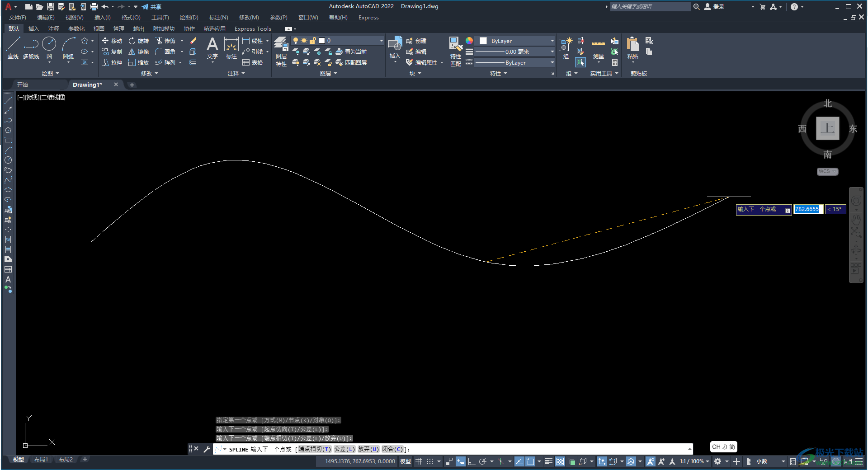
Task: Toggle 2D object snap in status bar
Action: pyautogui.click(x=530, y=461)
